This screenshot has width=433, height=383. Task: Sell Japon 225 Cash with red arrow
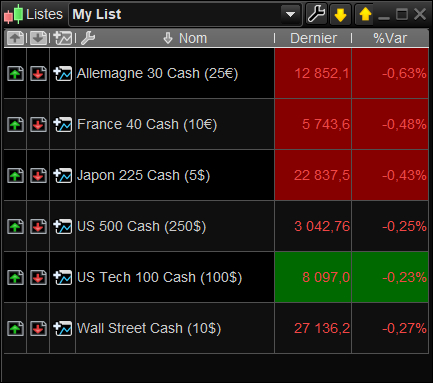39,176
